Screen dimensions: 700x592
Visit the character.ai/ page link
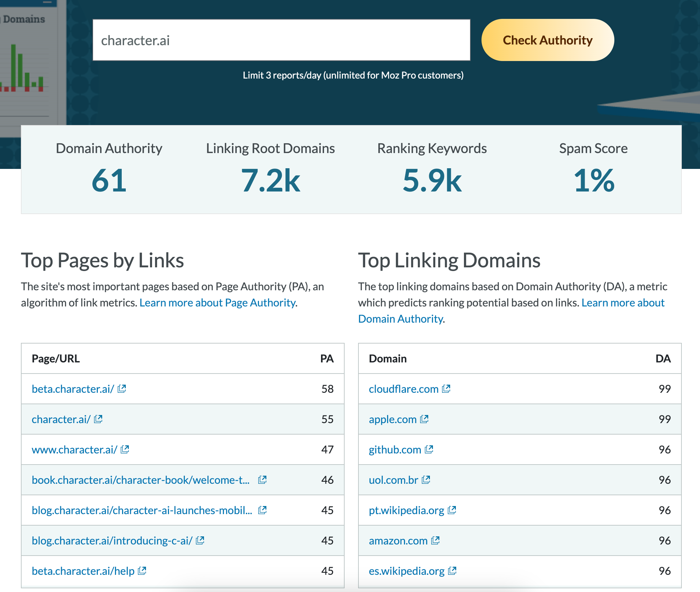(x=61, y=419)
